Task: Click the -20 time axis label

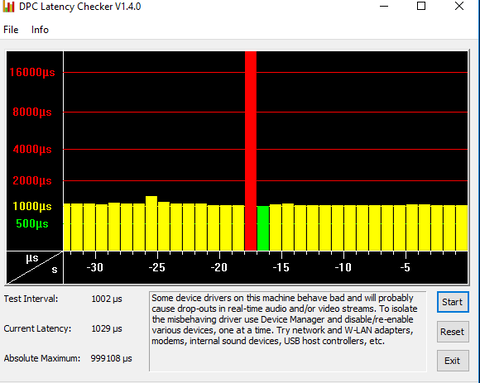Action: (219, 267)
